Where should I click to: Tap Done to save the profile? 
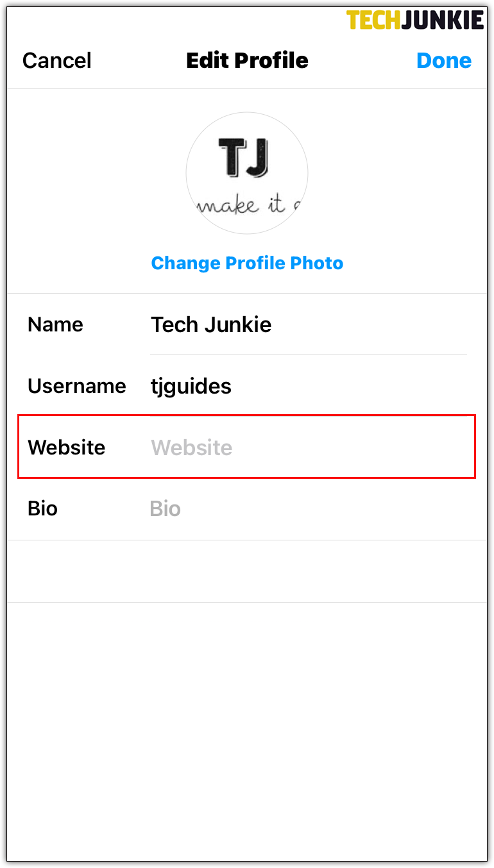(x=444, y=61)
